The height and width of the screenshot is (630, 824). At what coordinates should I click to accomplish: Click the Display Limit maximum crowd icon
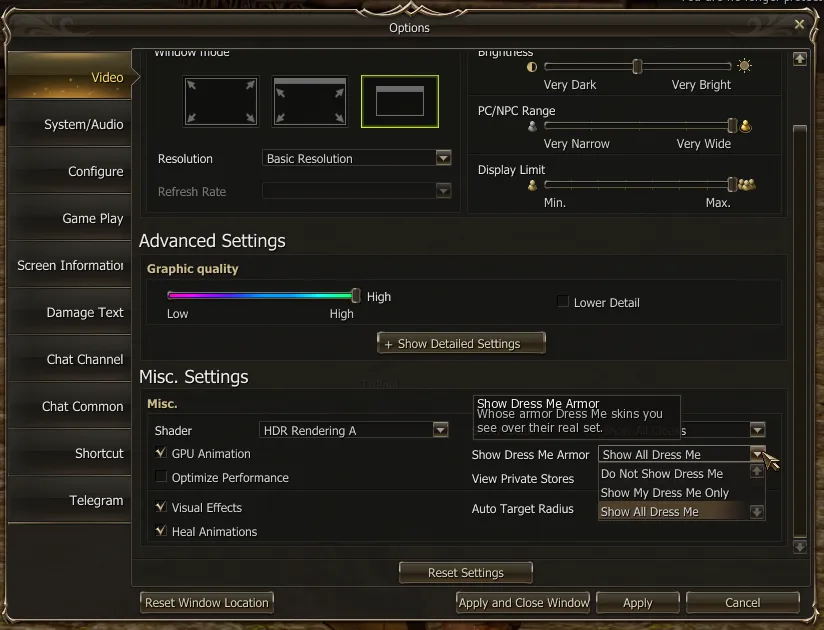747,184
